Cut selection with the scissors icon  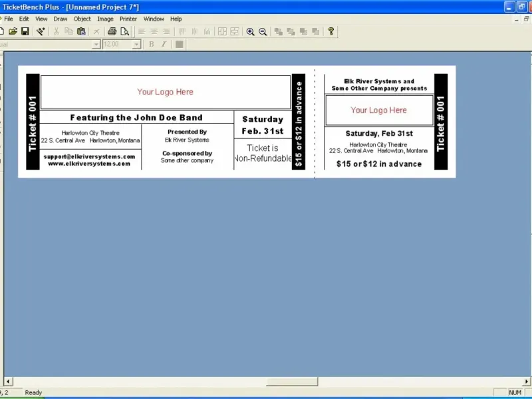[57, 31]
